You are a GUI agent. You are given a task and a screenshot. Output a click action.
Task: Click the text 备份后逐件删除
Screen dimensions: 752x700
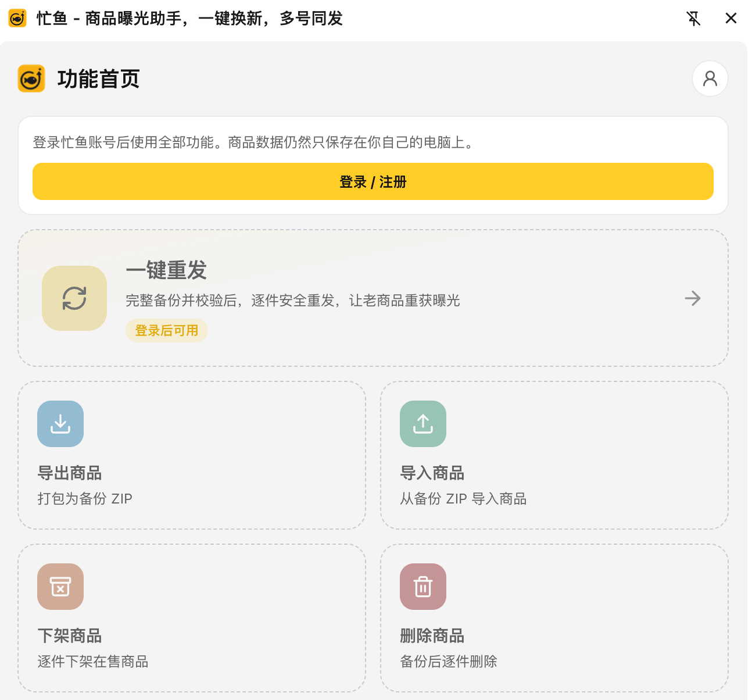pos(449,662)
